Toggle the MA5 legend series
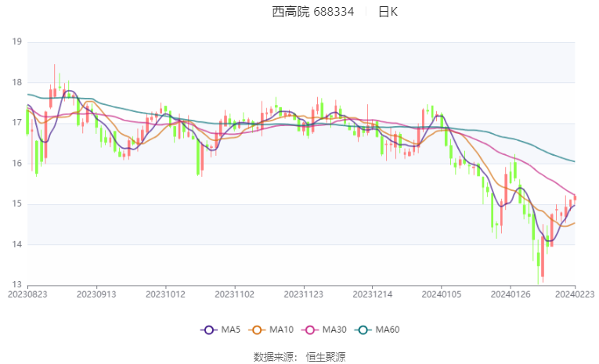Image resolution: width=599 pixels, height=364 pixels. (x=221, y=330)
